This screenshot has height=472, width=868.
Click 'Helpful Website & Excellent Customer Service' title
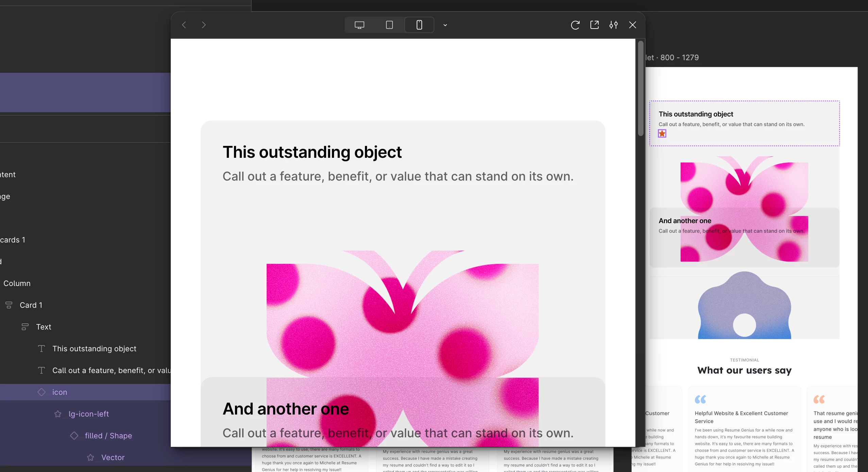point(741,417)
